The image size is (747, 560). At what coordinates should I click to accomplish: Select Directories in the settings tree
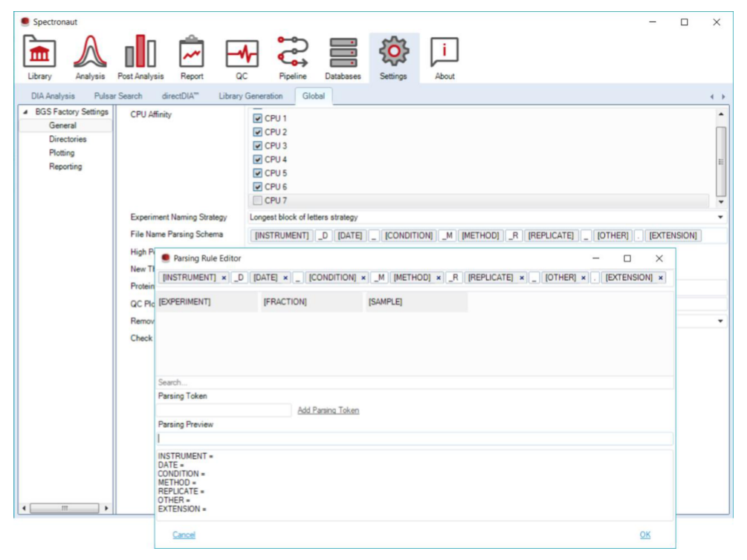click(68, 139)
